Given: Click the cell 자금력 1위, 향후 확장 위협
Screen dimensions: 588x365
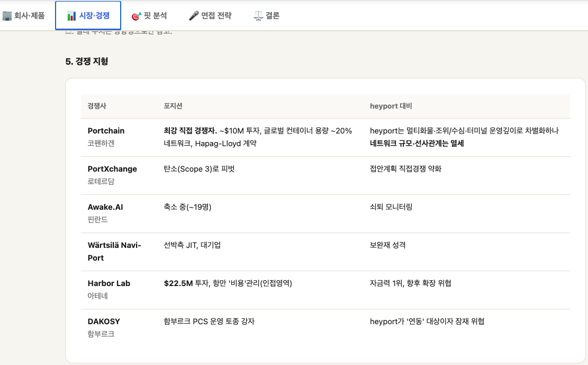Looking at the screenshot, I should pyautogui.click(x=411, y=283).
